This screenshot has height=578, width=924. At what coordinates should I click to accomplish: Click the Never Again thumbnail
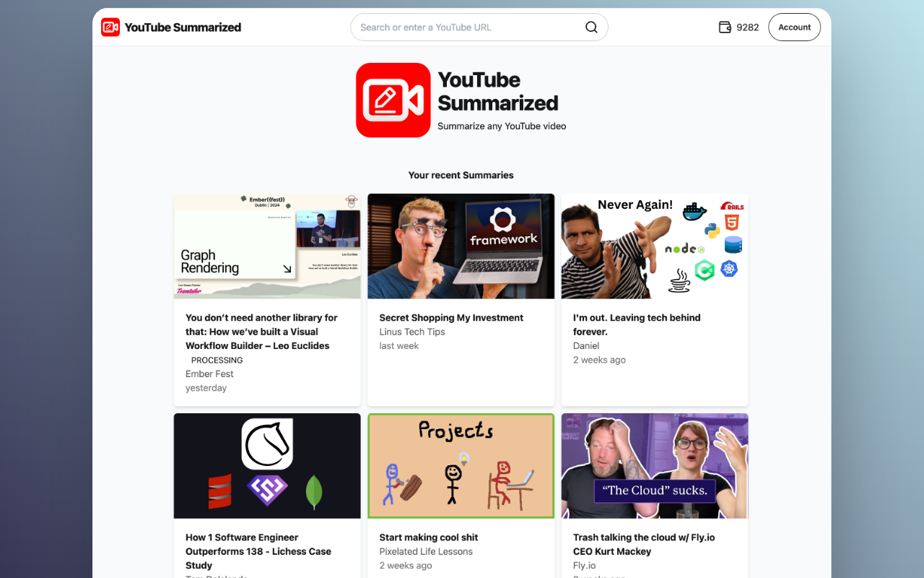[x=654, y=246]
